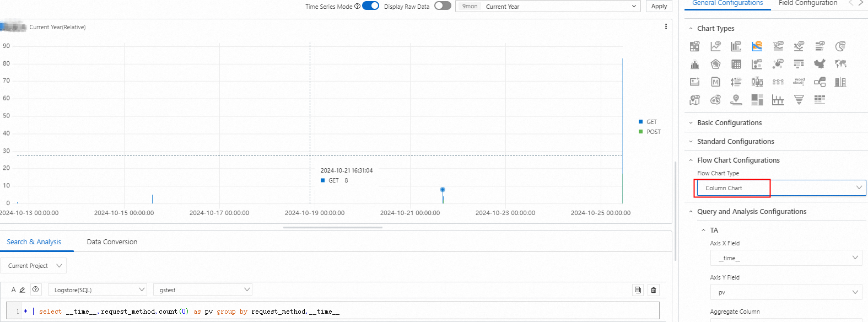Select the Box Plot chart type
The height and width of the screenshot is (322, 868).
pos(757,82)
